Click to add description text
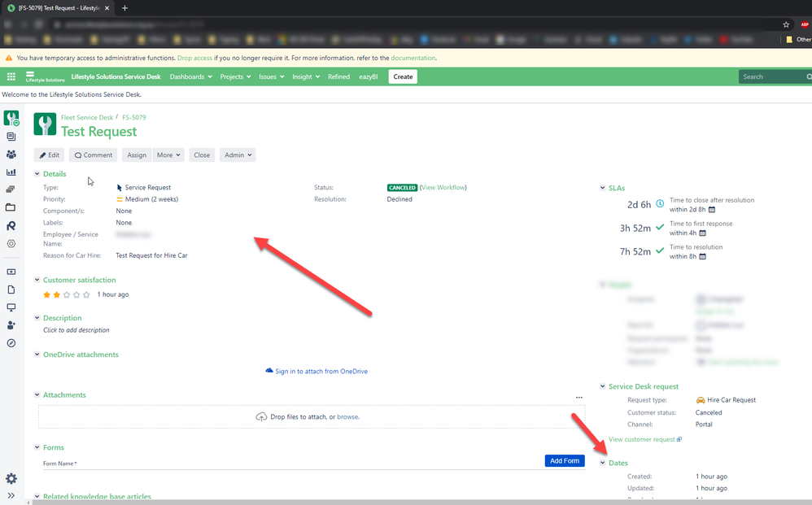 76,330
